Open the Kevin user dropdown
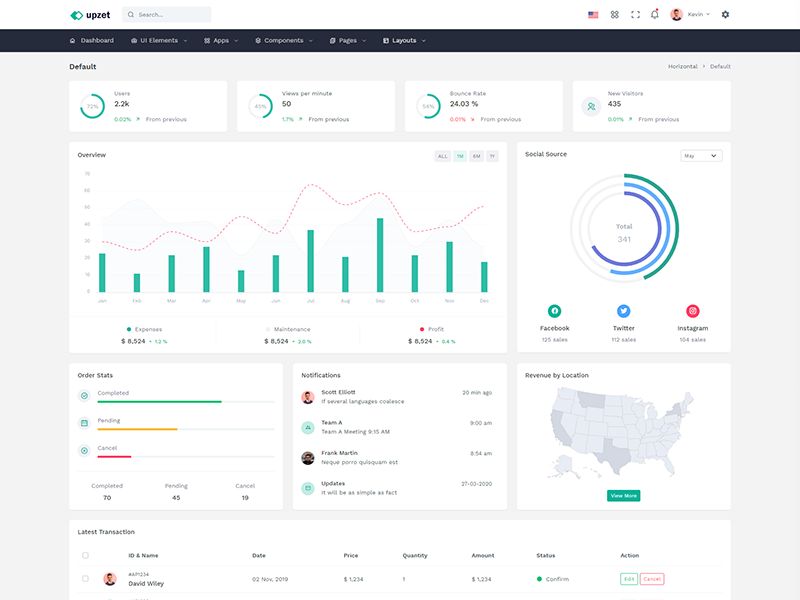This screenshot has height=600, width=800. point(698,14)
